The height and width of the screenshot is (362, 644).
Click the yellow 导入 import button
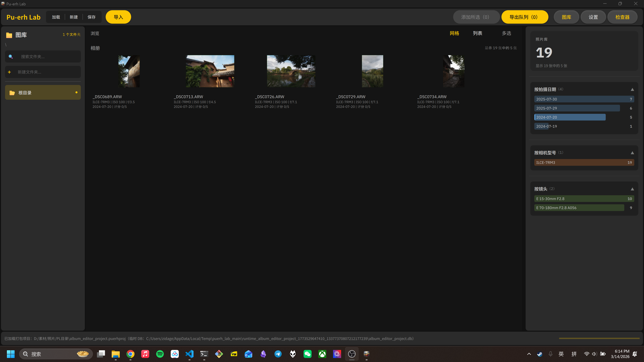[118, 17]
